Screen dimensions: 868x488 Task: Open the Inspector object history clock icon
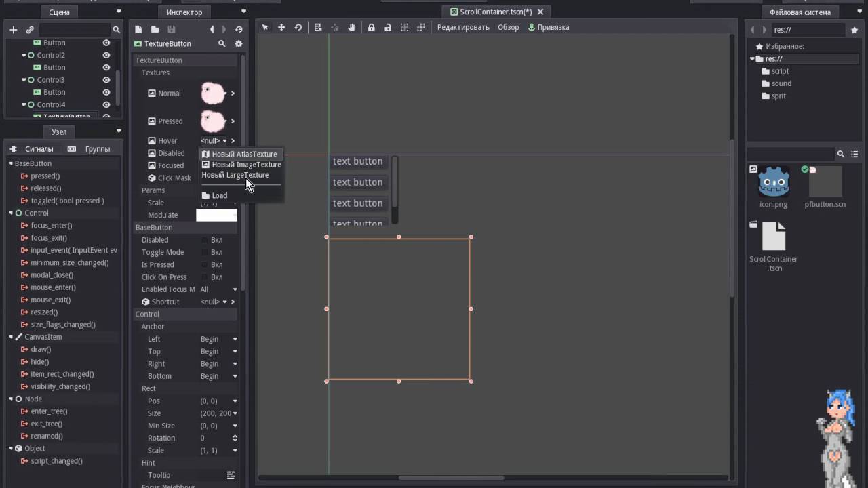coord(239,29)
